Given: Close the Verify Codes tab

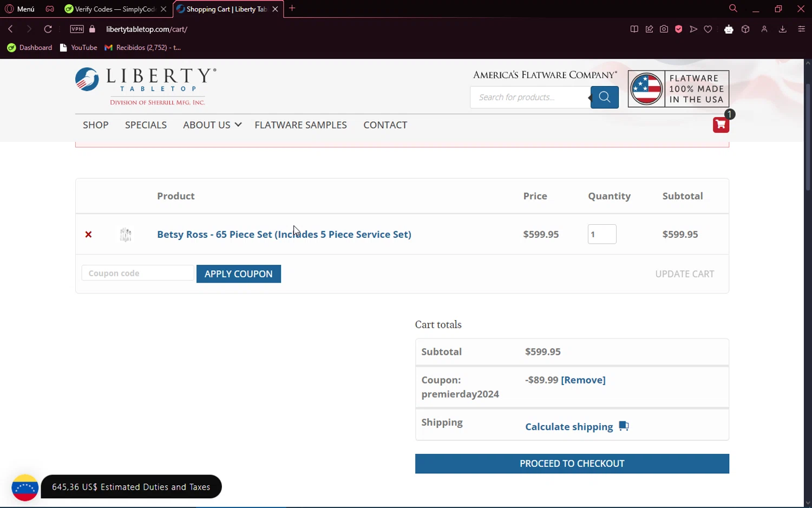Looking at the screenshot, I should pyautogui.click(x=163, y=9).
